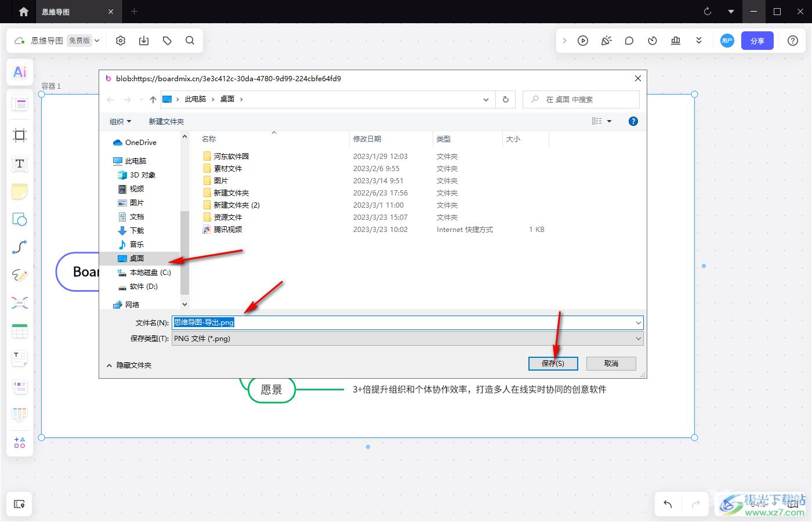Open the 保存类型 PNG combo box
The width and height of the screenshot is (812, 522).
[408, 338]
